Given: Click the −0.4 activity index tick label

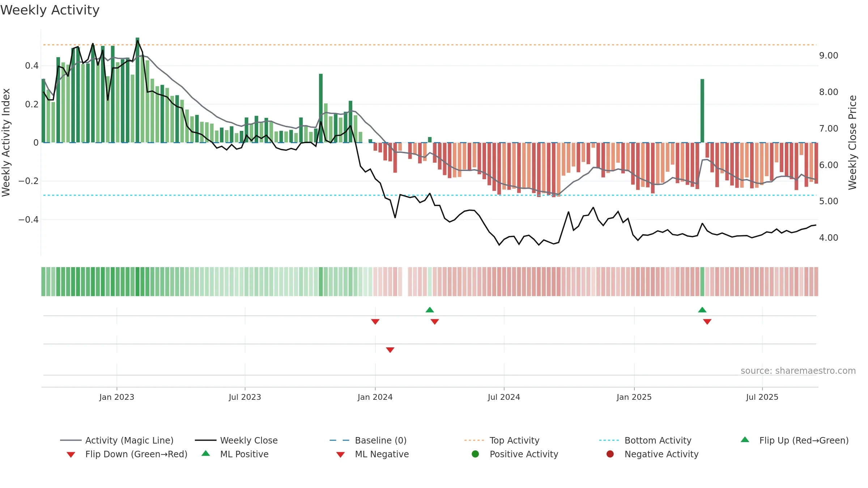Looking at the screenshot, I should [x=29, y=220].
